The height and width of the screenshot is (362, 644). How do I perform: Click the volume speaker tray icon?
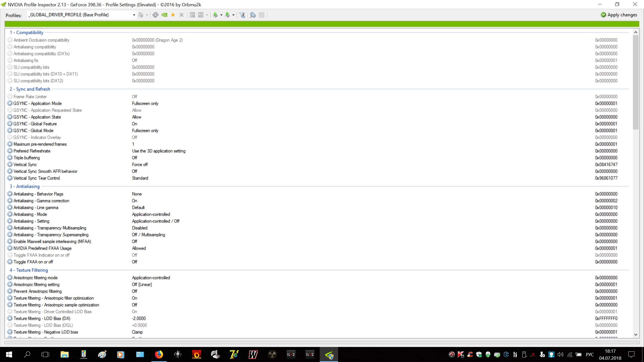point(560,354)
